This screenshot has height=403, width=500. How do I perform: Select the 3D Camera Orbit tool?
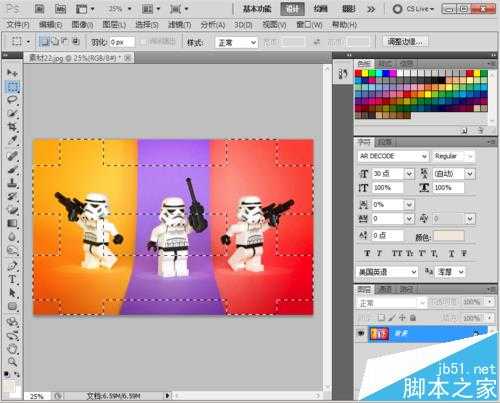12,335
